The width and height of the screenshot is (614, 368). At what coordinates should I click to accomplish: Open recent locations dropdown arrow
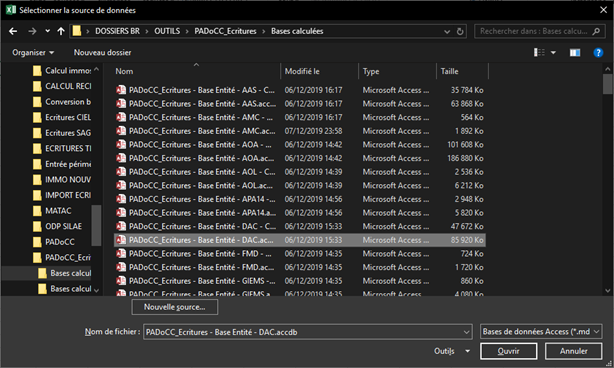click(x=47, y=31)
